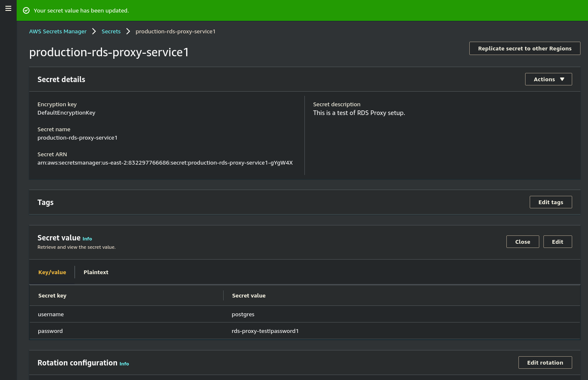
Task: Select the Key/value tab
Action: click(x=52, y=272)
